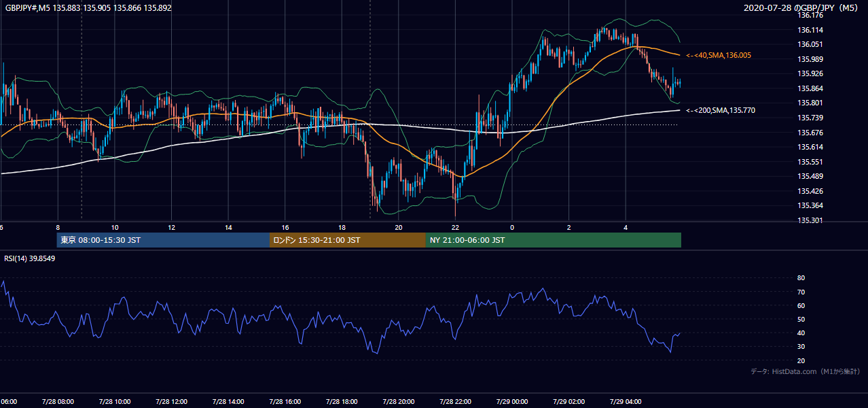Click hour label 22 under the price chart
This screenshot has width=868, height=408.
(x=455, y=228)
